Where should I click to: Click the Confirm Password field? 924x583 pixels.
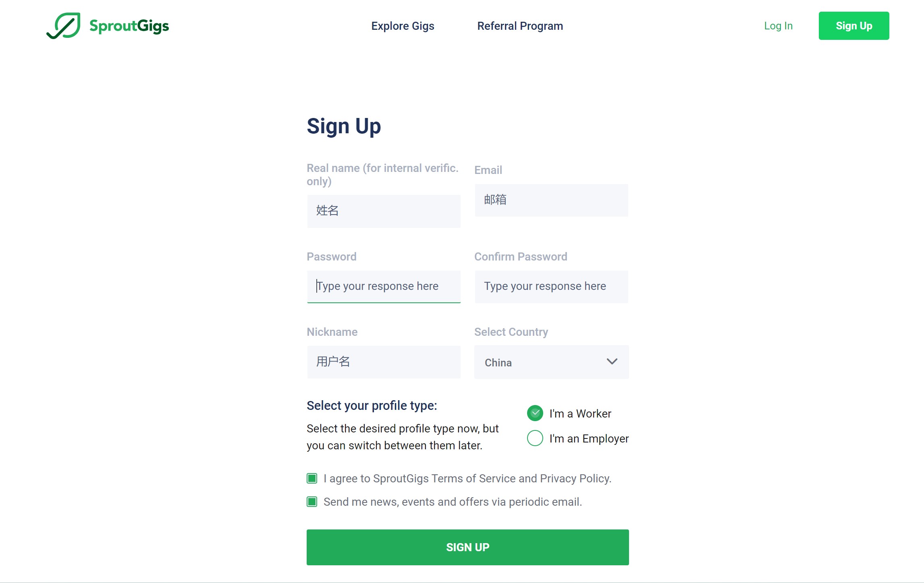pyautogui.click(x=551, y=286)
